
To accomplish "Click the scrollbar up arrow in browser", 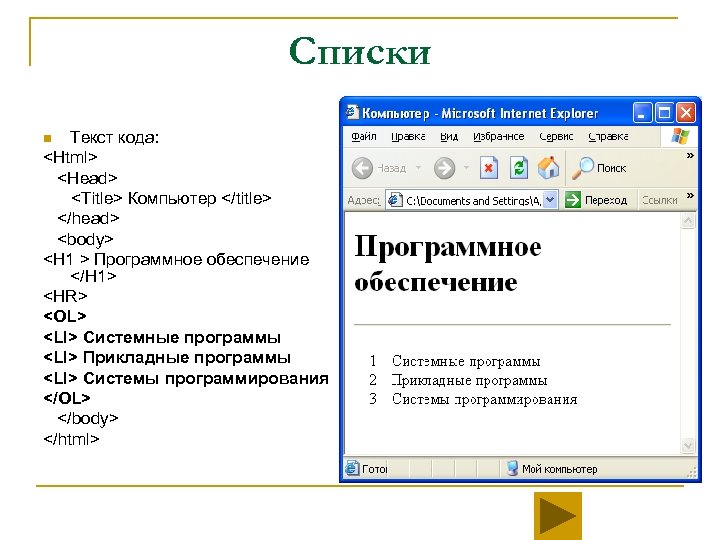I will pyautogui.click(x=688, y=221).
